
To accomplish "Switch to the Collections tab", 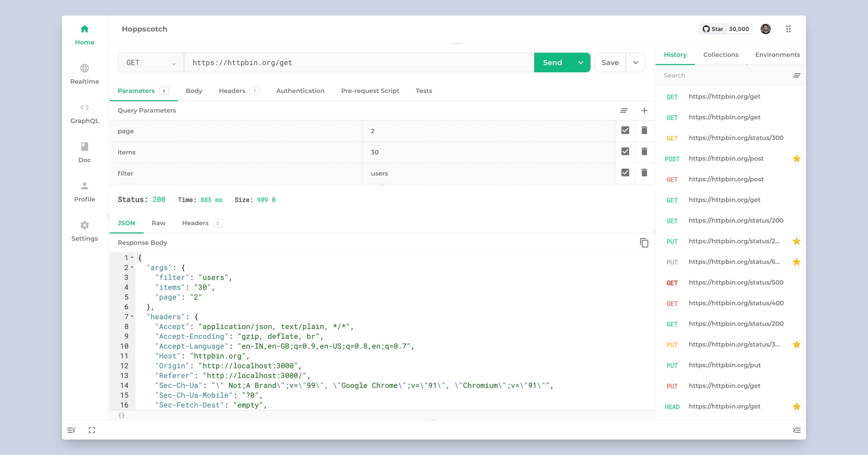I will [720, 54].
